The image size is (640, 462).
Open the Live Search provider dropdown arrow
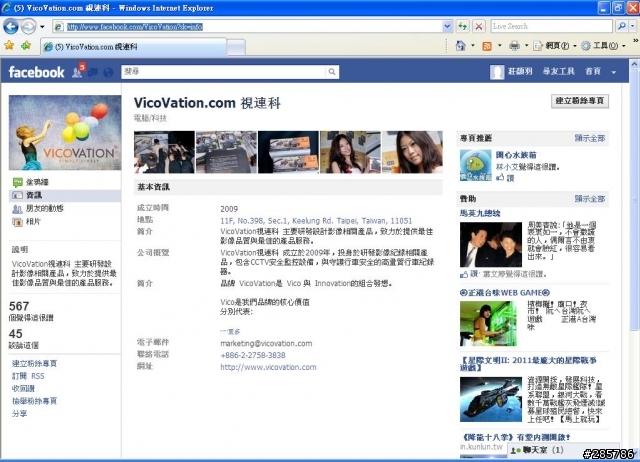point(633,27)
